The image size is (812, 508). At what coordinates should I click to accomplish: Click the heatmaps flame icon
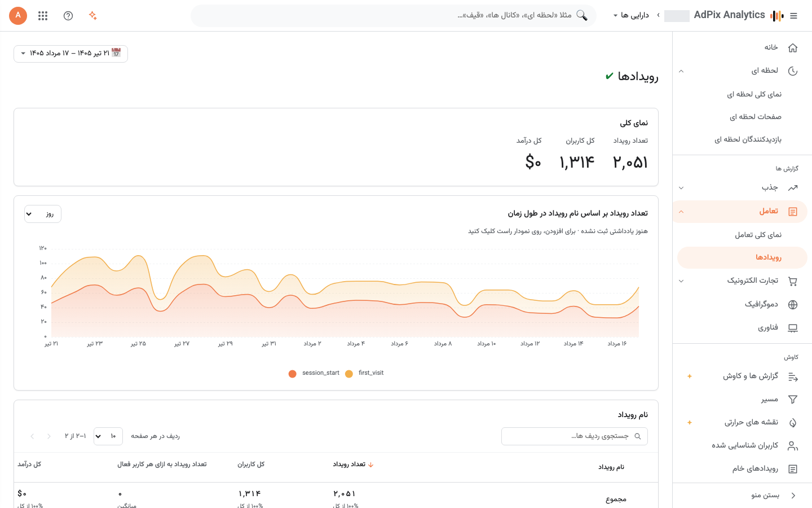(x=793, y=423)
